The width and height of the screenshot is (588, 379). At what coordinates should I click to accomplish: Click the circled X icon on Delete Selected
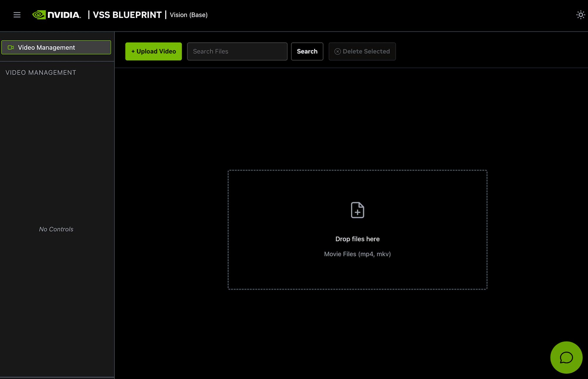click(x=338, y=51)
